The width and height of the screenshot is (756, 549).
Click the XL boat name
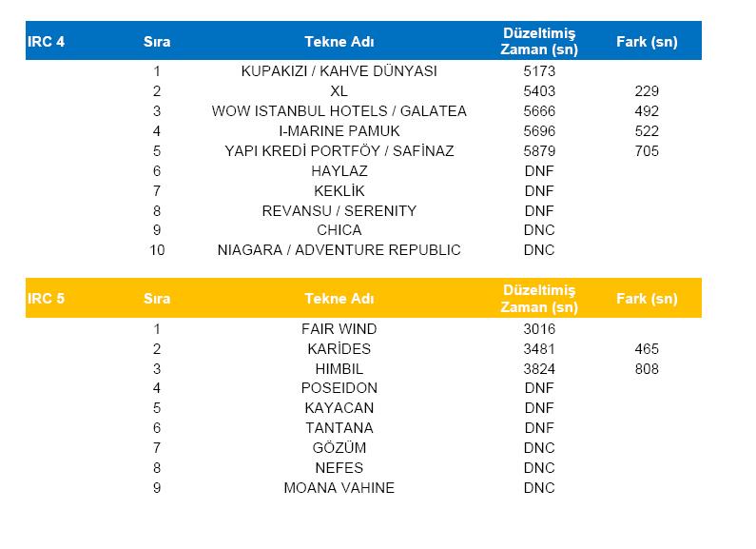(x=339, y=91)
